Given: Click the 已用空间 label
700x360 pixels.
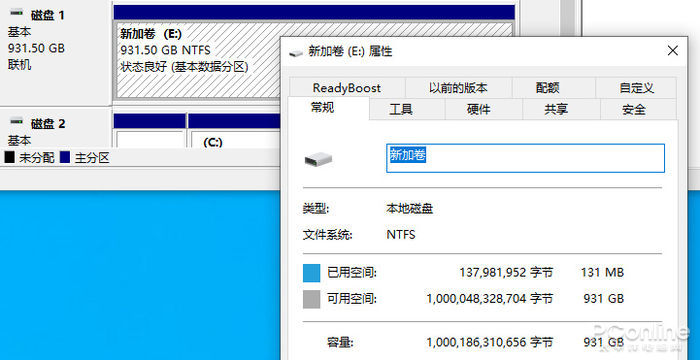Looking at the screenshot, I should tap(352, 272).
